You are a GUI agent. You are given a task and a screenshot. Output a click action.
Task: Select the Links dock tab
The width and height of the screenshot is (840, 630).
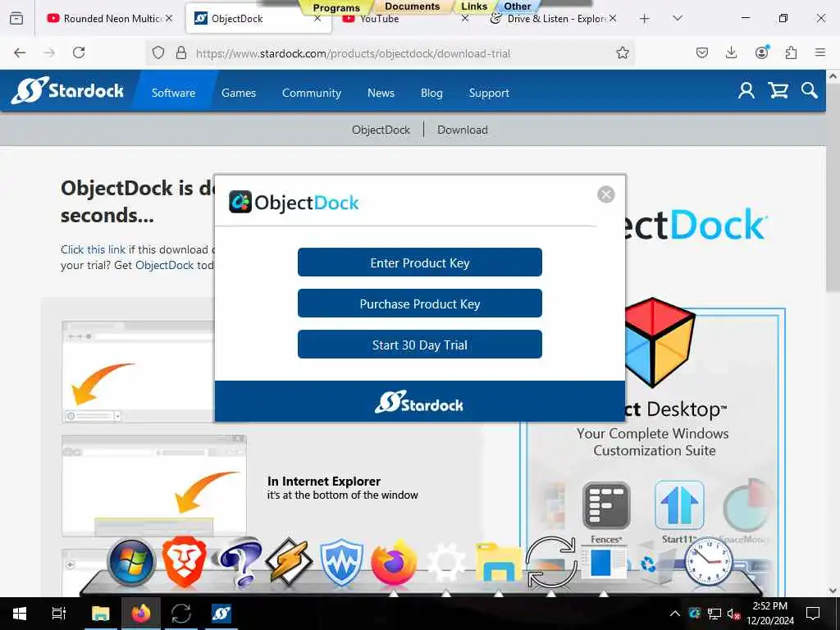pos(474,7)
